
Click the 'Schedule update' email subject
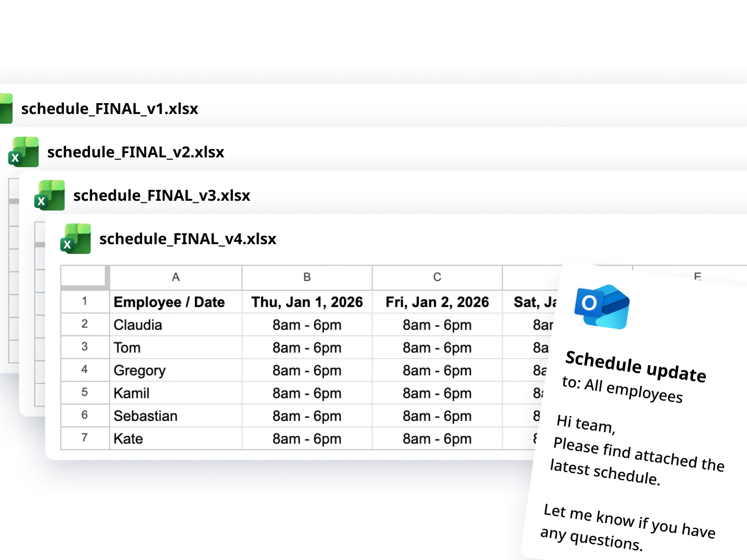point(636,366)
